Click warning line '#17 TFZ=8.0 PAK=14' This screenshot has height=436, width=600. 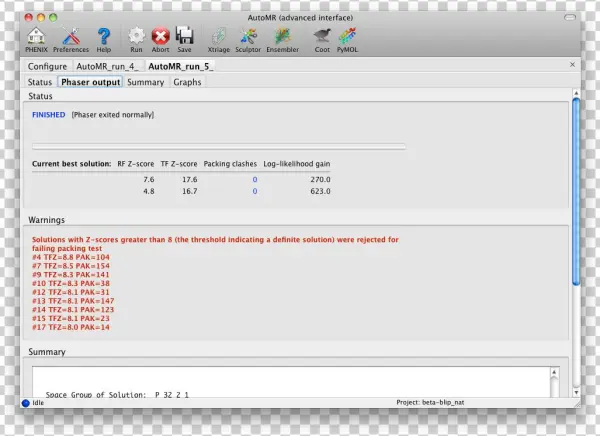(71, 328)
